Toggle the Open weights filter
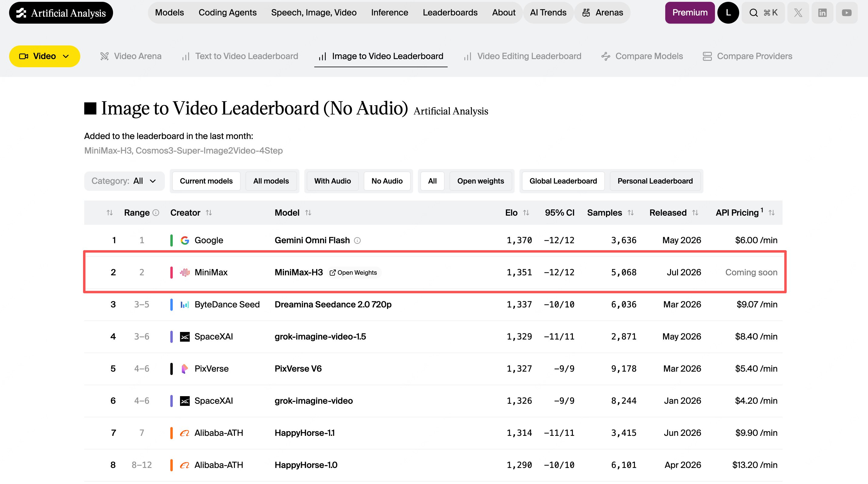This screenshot has height=484, width=868. point(480,181)
